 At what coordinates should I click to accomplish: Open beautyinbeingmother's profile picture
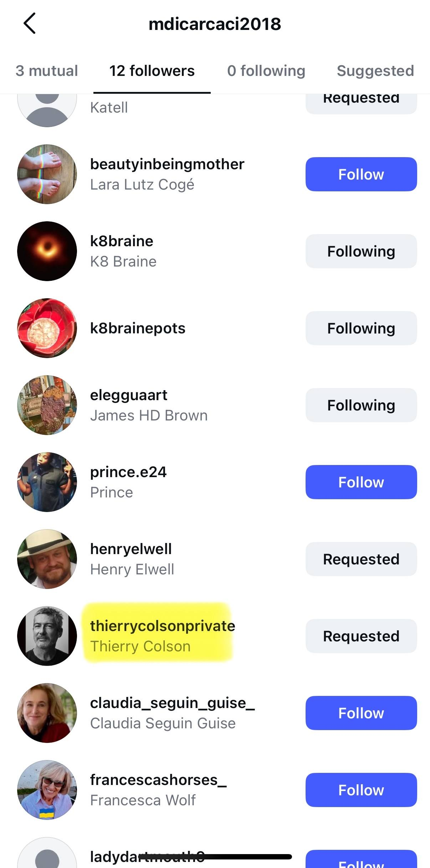point(47,174)
